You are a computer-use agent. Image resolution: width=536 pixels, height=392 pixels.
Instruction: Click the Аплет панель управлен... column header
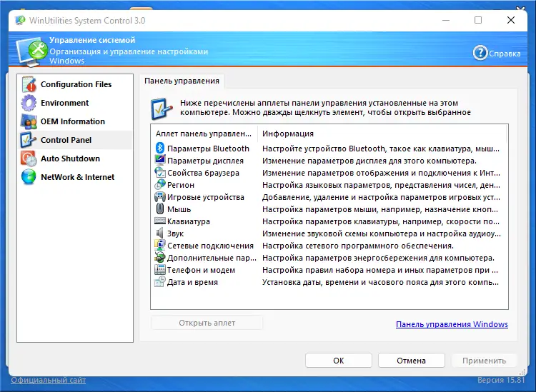tap(204, 134)
